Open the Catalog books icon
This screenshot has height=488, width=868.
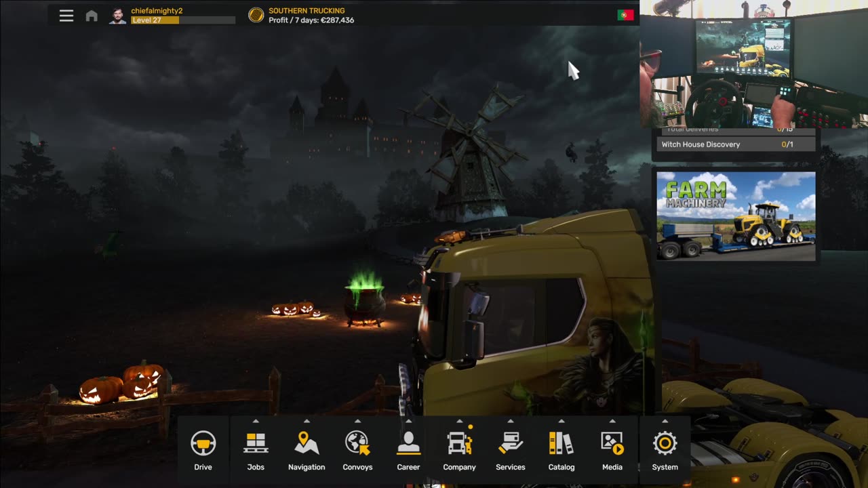coord(561,445)
